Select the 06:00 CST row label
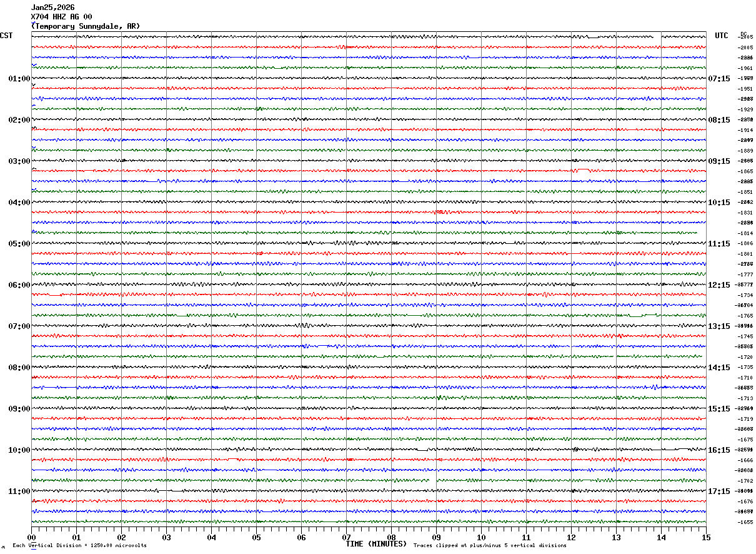756x554 pixels. 19,285
